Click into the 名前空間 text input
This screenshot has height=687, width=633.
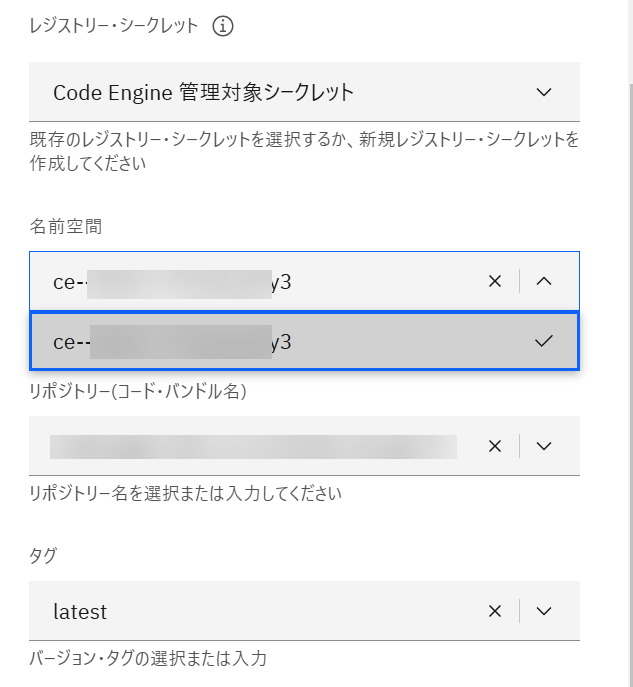point(250,282)
